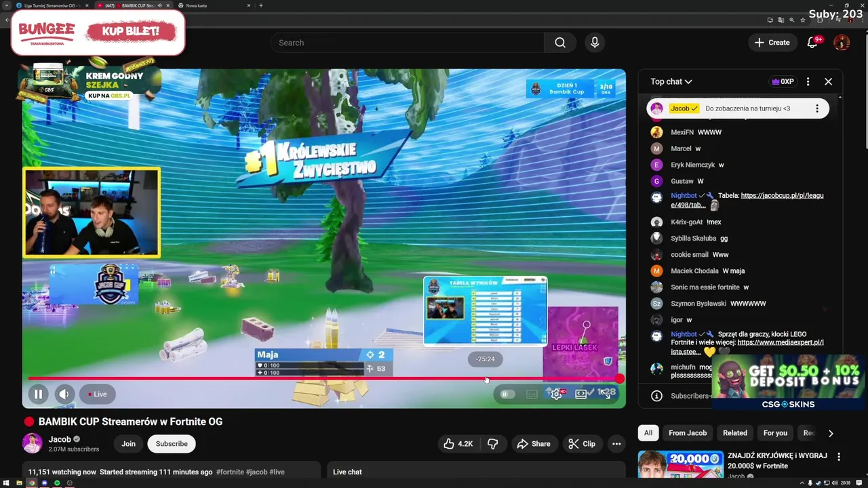
Task: Open more actions ellipsis below video
Action: [616, 444]
